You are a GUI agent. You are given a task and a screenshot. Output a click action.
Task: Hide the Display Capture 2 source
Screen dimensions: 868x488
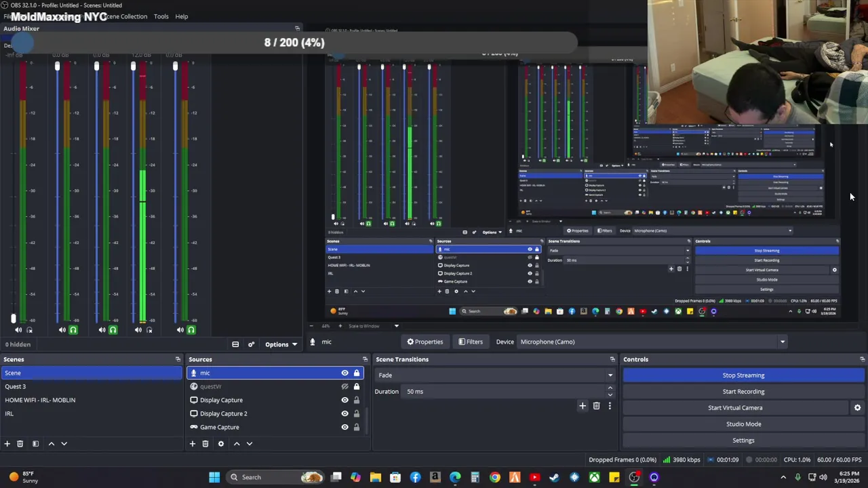coord(344,413)
